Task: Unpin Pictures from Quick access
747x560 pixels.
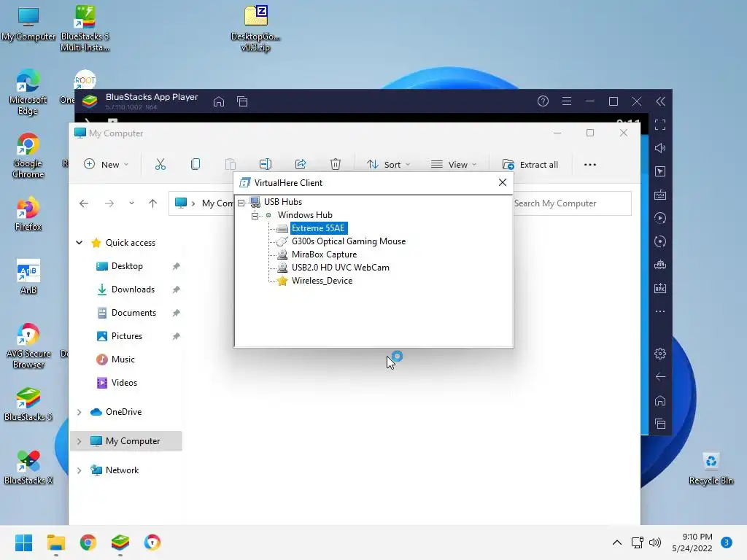Action: 177,336
